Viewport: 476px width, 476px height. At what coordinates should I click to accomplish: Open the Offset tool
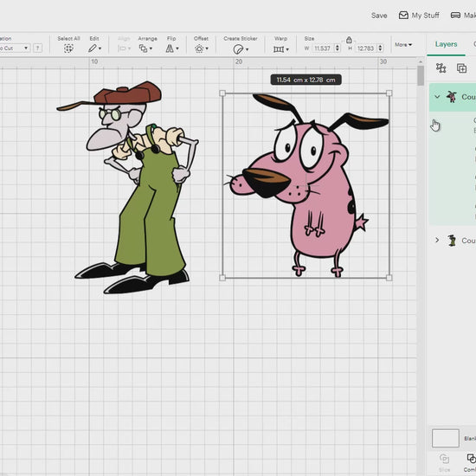(202, 48)
